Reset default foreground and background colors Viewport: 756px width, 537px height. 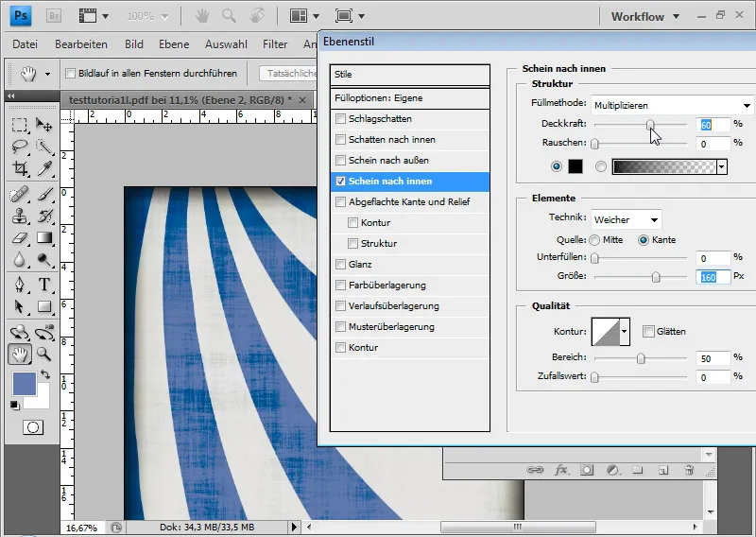coord(14,406)
